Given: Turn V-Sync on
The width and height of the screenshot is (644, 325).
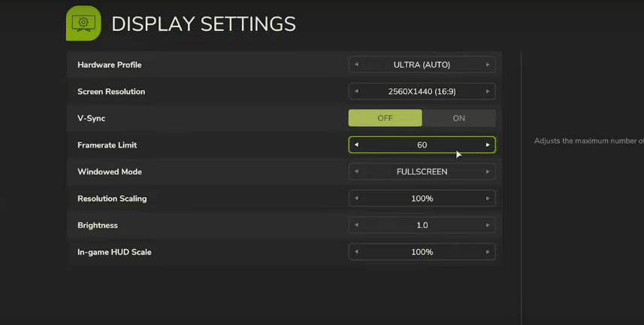Looking at the screenshot, I should [458, 118].
